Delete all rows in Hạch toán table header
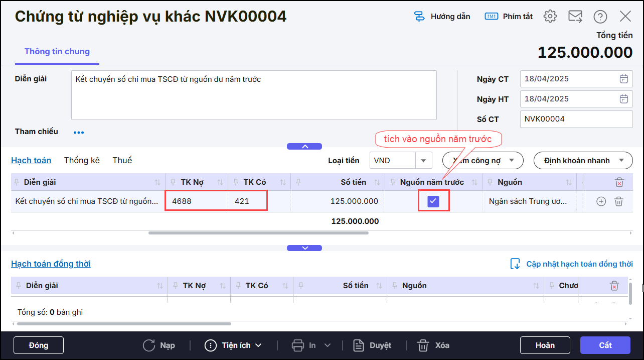This screenshot has height=360, width=644. 619,182
